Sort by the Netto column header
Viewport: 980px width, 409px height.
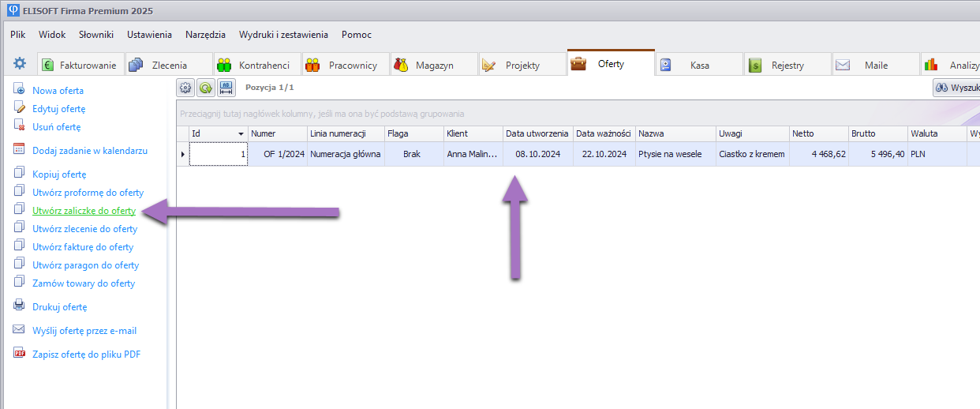click(x=817, y=134)
